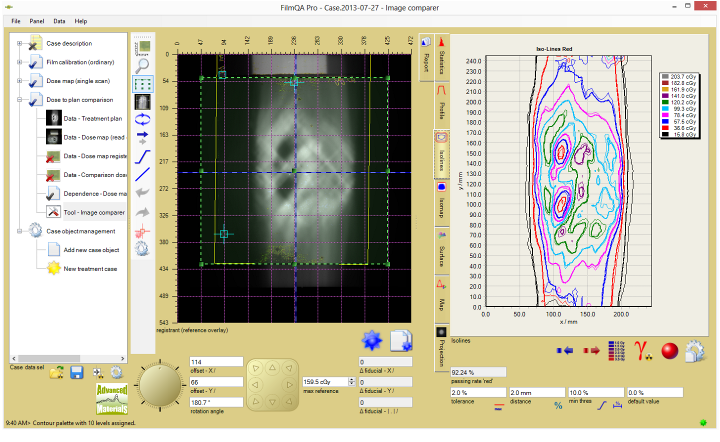Image resolution: width=720 pixels, height=442 pixels.
Task: Click the blue circular rotate arrows icon
Action: [142, 119]
